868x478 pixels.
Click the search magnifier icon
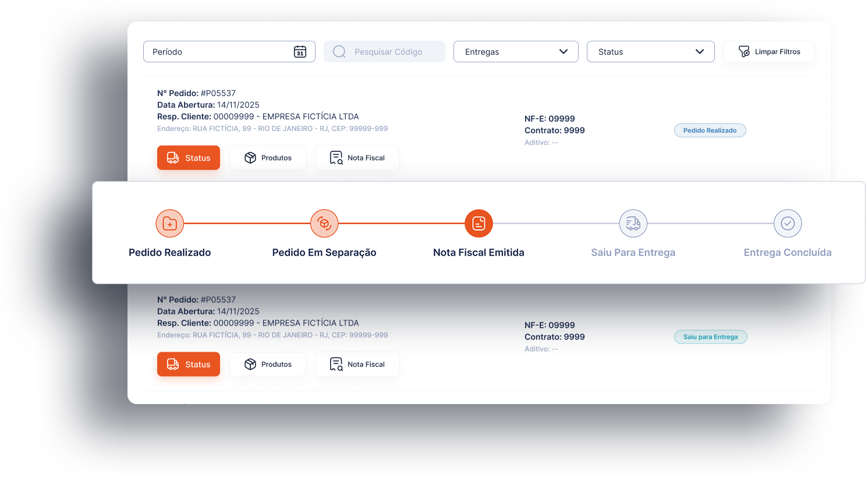(339, 52)
